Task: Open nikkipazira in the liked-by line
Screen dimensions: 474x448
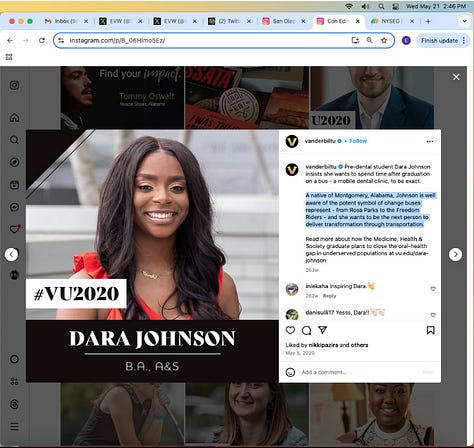Action: pos(323,345)
